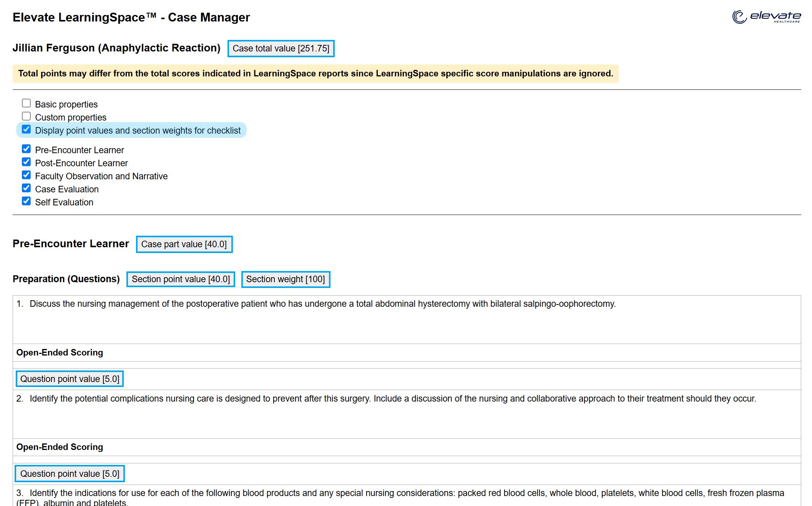Click the Basic properties label
Image resolution: width=812 pixels, height=506 pixels.
66,104
